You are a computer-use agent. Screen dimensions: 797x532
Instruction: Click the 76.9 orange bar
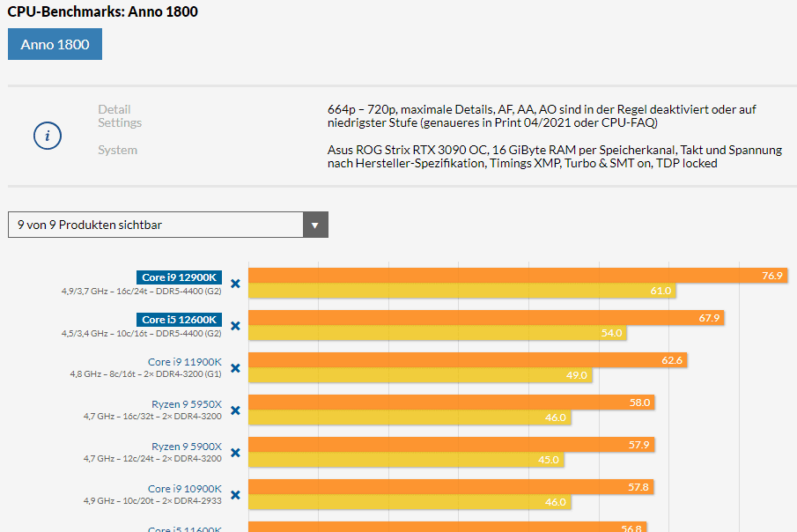pyautogui.click(x=517, y=276)
